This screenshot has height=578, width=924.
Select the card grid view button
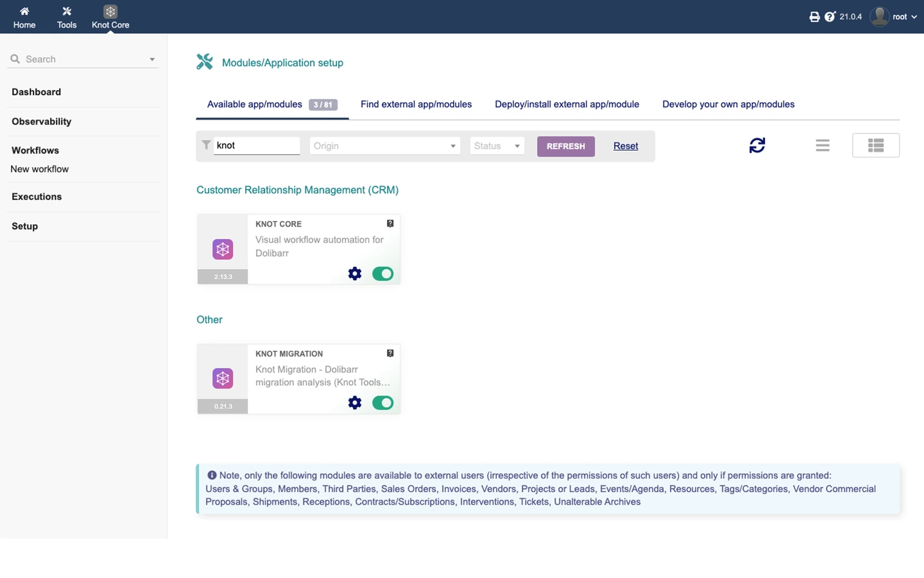pyautogui.click(x=876, y=145)
